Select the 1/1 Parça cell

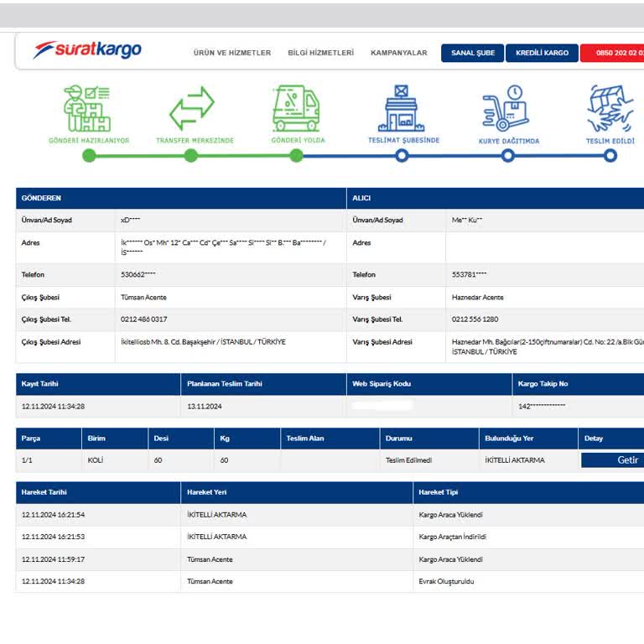[49, 460]
